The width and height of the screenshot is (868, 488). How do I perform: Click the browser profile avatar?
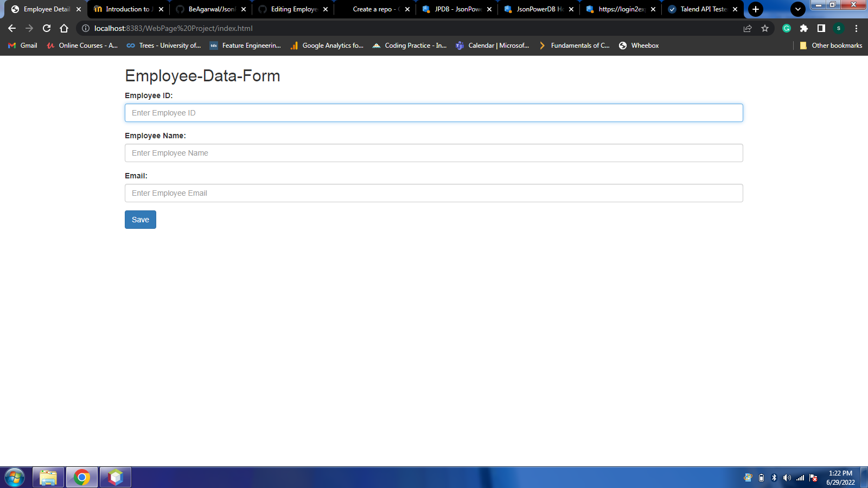pos(839,28)
